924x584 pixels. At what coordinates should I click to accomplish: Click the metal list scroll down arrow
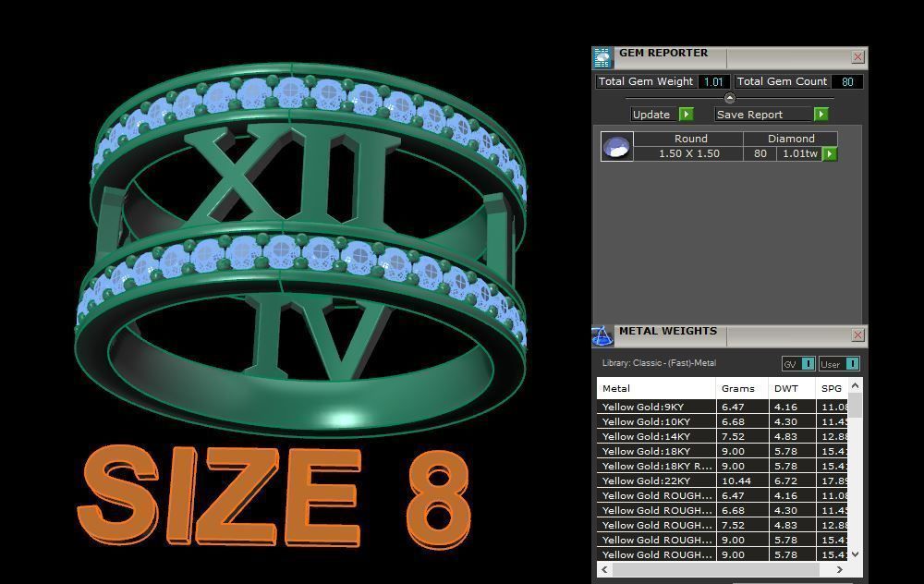point(855,554)
